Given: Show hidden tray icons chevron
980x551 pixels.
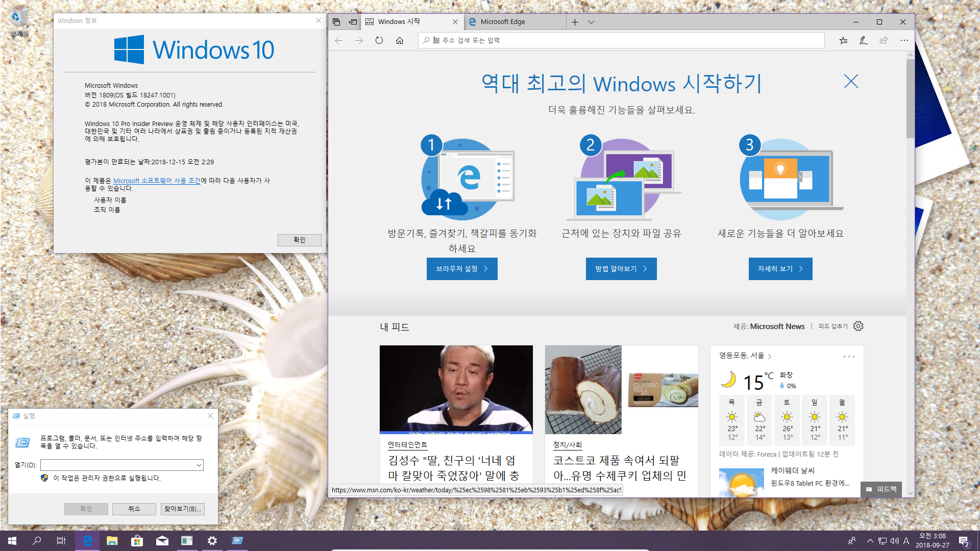Looking at the screenshot, I should (x=870, y=541).
